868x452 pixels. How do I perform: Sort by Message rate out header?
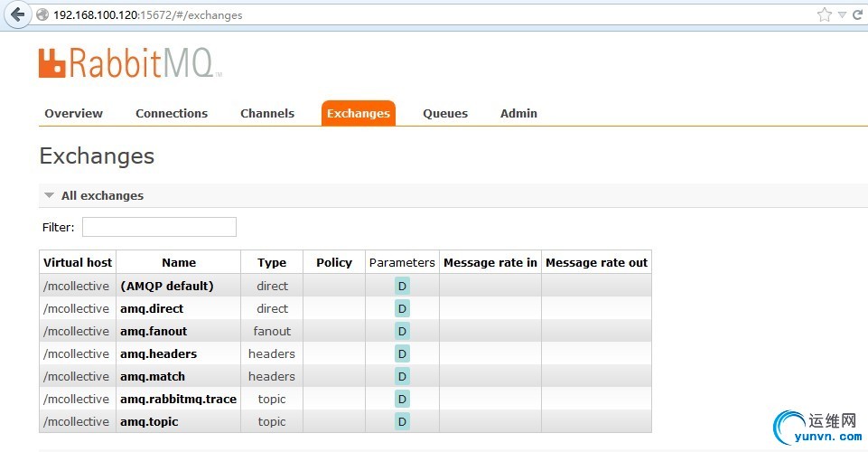point(596,262)
